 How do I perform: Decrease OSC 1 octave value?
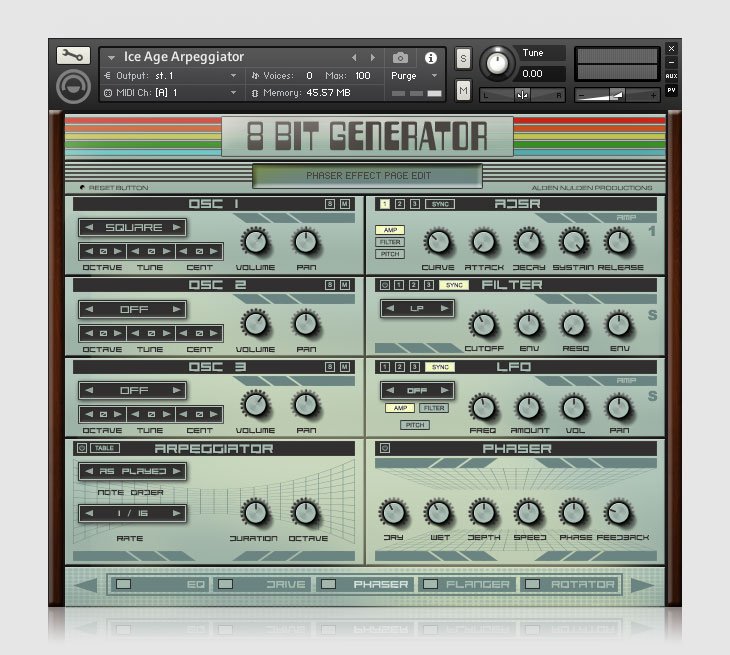click(x=89, y=251)
